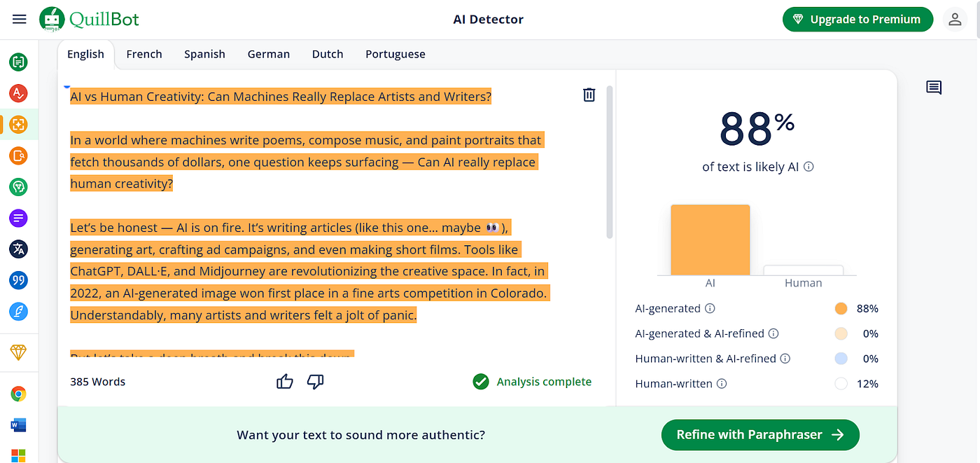Open the feedback chat icon
This screenshot has height=463, width=980.
tap(934, 88)
